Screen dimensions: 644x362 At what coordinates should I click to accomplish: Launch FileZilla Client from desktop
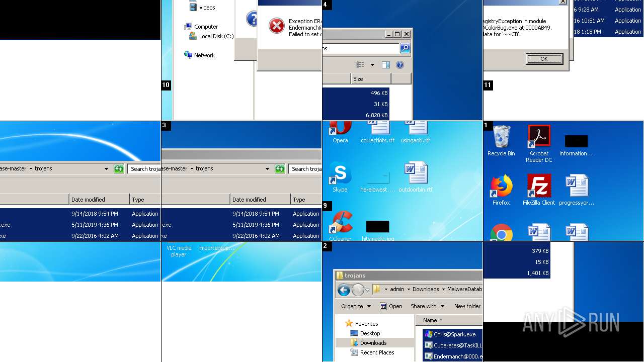(539, 190)
